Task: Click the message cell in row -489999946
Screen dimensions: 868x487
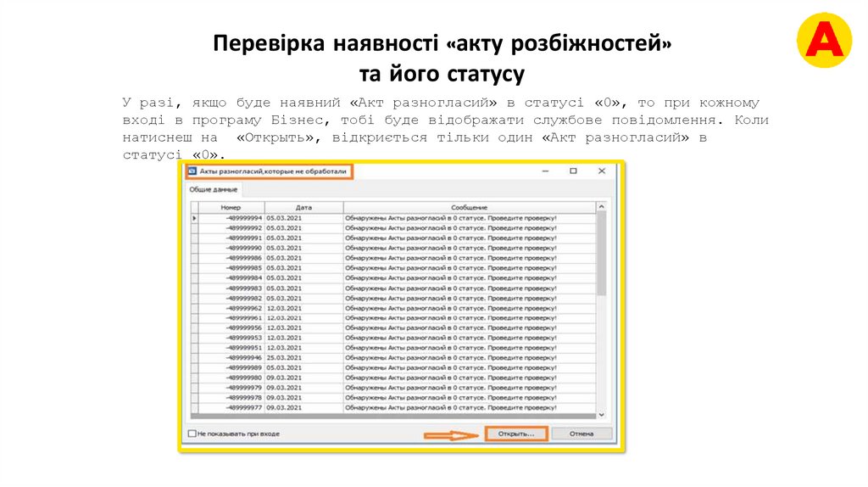Action: [470, 358]
